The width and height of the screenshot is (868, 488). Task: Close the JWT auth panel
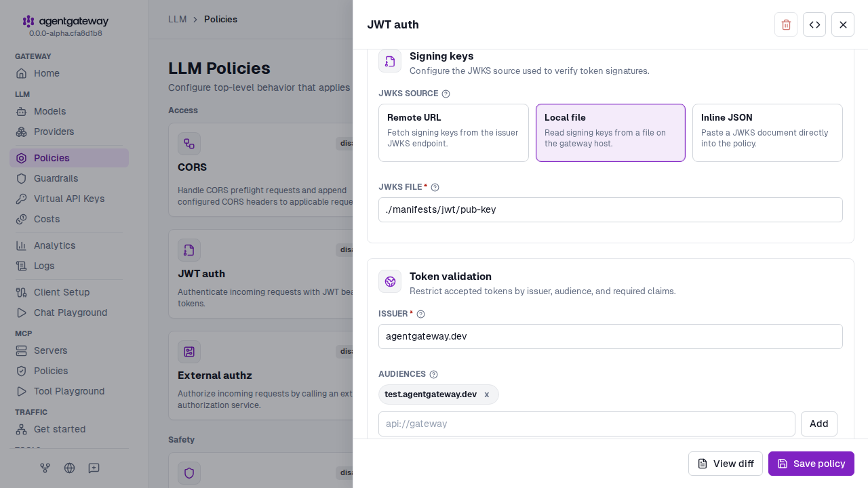(843, 24)
